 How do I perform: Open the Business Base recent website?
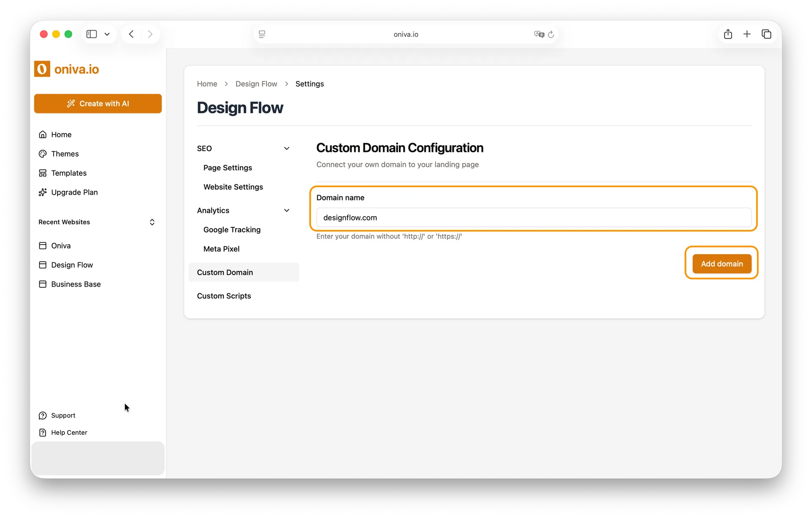tap(76, 284)
